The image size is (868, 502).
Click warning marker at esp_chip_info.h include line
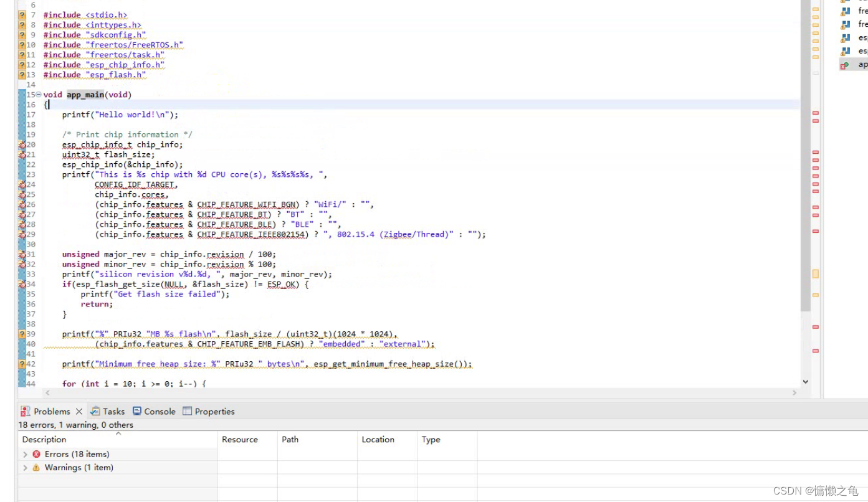coord(22,65)
